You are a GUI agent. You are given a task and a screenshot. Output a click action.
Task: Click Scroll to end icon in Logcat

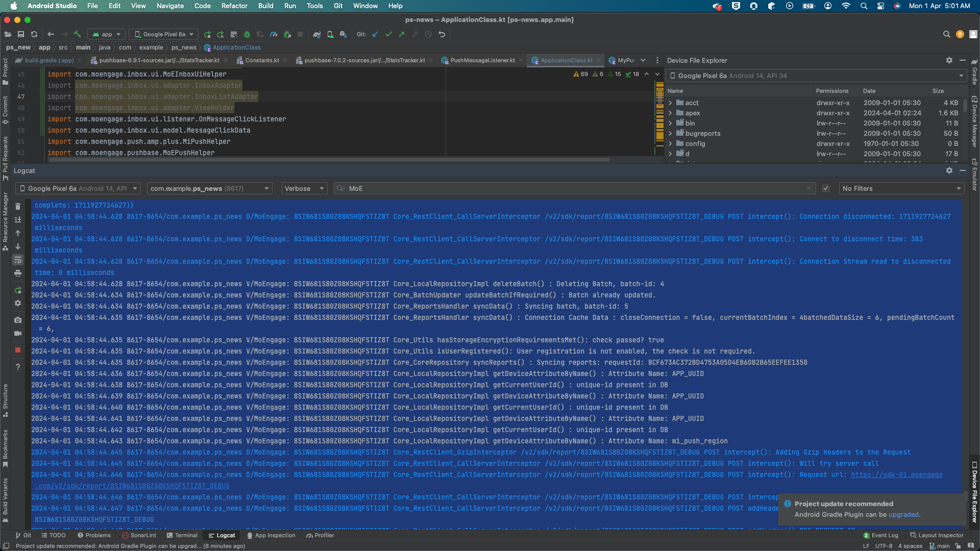(18, 219)
